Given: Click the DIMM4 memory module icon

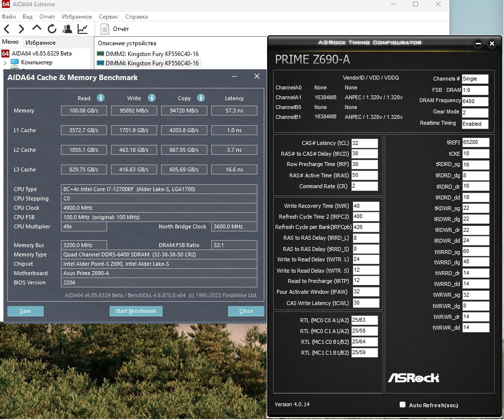Looking at the screenshot, I should tap(100, 63).
